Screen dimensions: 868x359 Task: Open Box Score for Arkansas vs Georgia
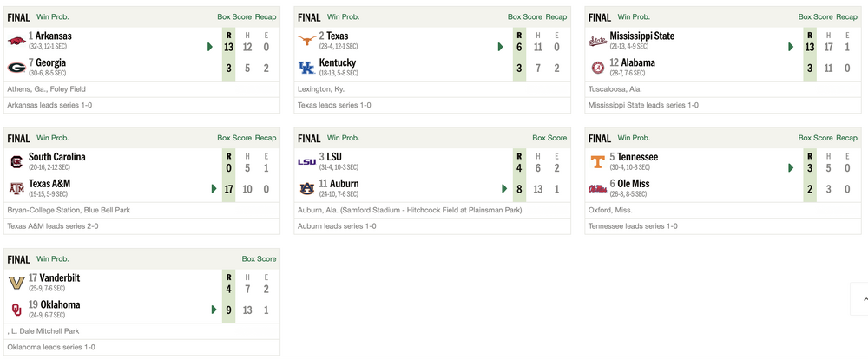coord(233,16)
